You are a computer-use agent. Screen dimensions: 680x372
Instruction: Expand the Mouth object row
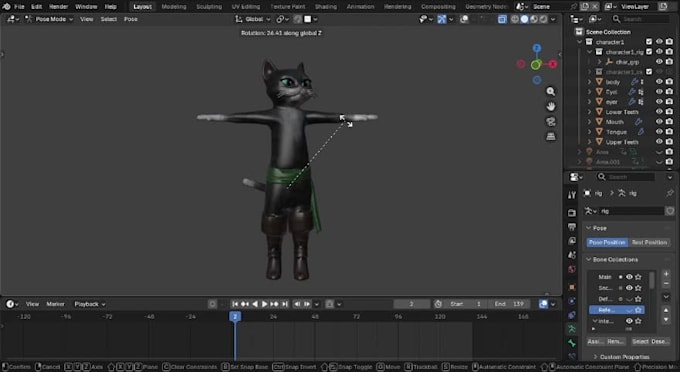pos(589,122)
